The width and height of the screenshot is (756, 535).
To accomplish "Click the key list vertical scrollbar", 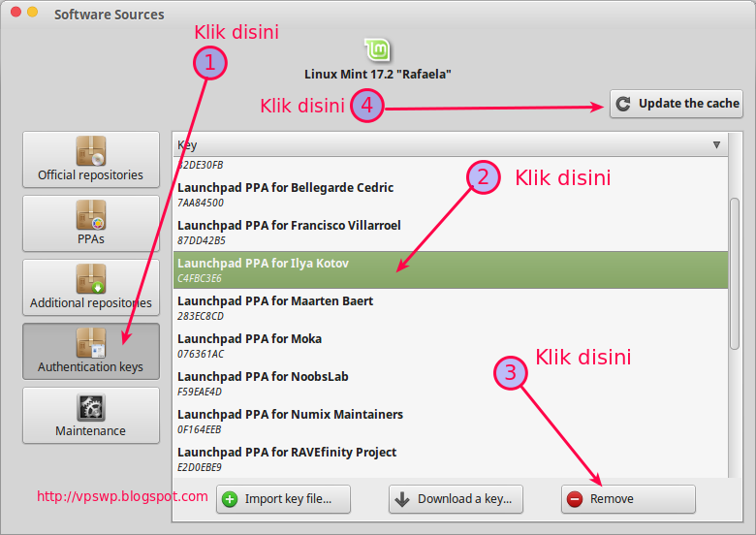I will click(x=735, y=273).
